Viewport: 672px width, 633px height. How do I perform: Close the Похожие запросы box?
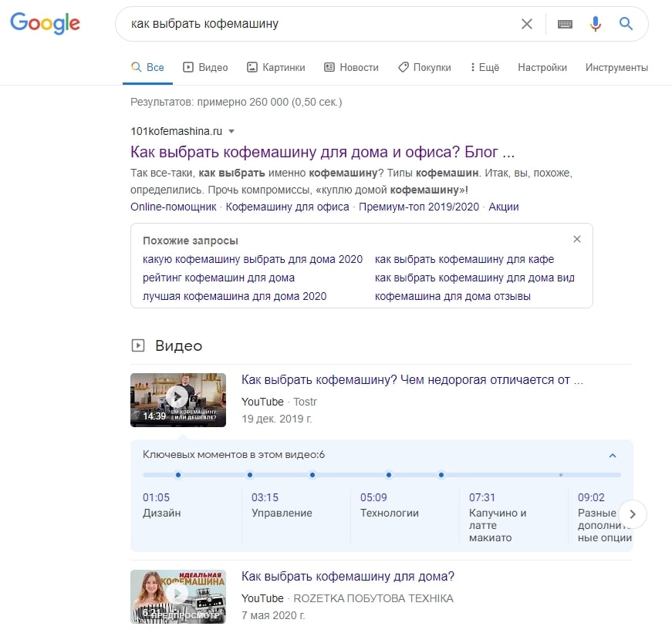point(577,239)
